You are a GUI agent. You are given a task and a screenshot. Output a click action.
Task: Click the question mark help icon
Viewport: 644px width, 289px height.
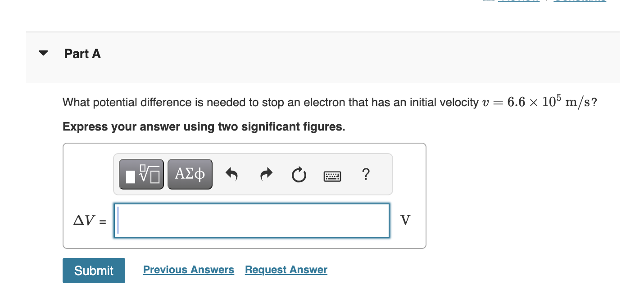point(366,174)
